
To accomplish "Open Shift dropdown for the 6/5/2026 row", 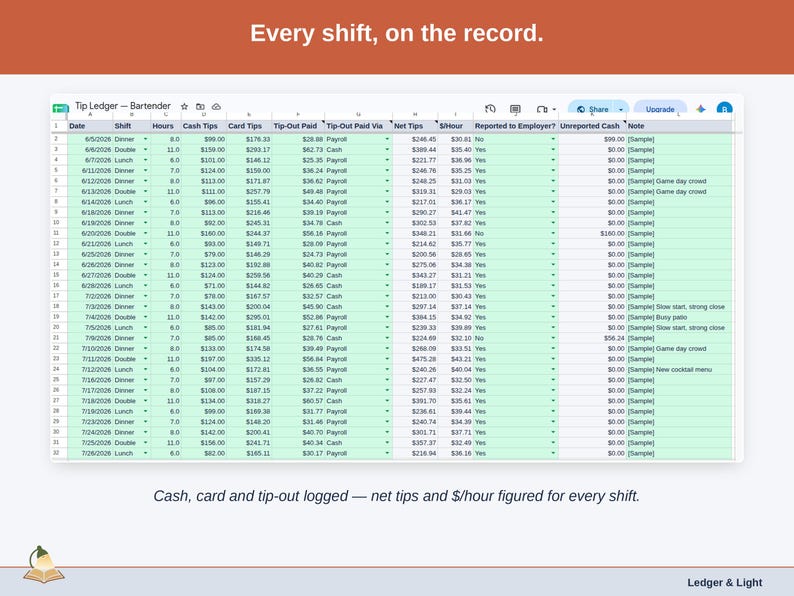I will [x=145, y=139].
